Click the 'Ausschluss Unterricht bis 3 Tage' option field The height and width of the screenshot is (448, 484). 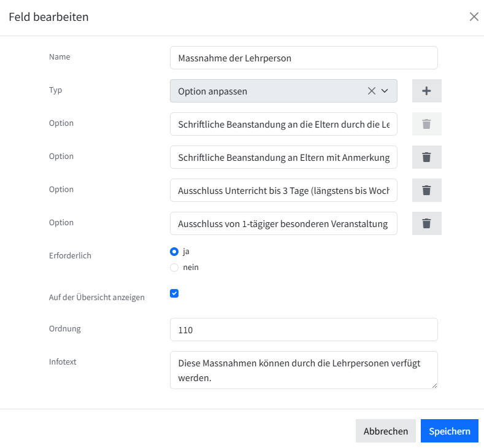[283, 190]
